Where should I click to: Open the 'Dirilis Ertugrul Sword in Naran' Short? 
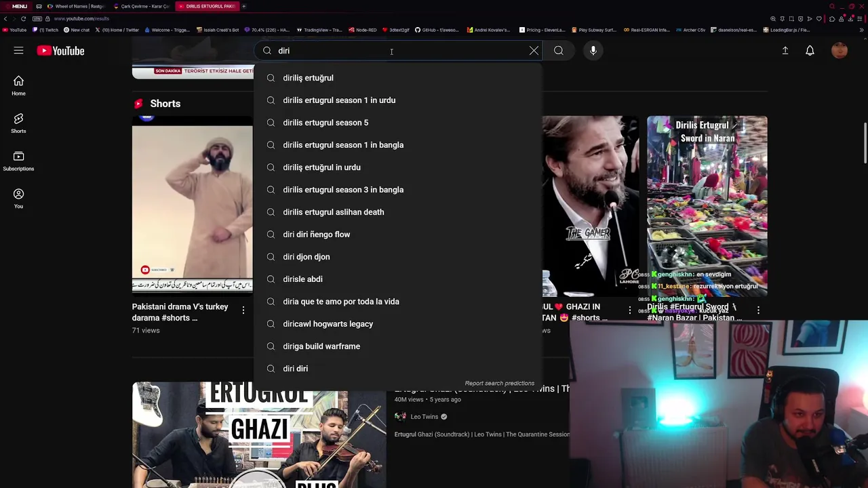707,207
